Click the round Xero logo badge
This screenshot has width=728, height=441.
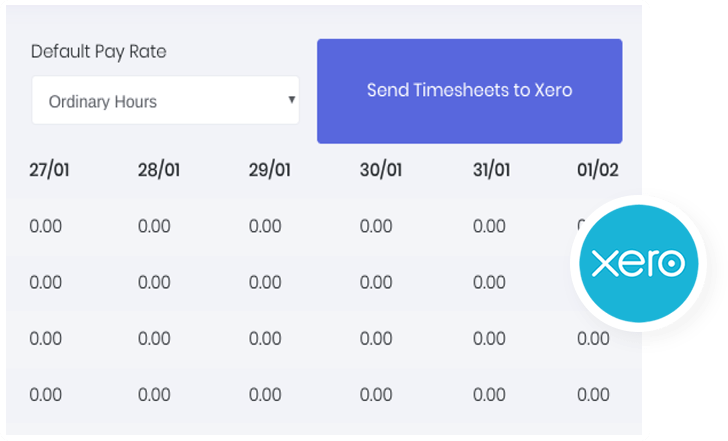click(x=638, y=263)
